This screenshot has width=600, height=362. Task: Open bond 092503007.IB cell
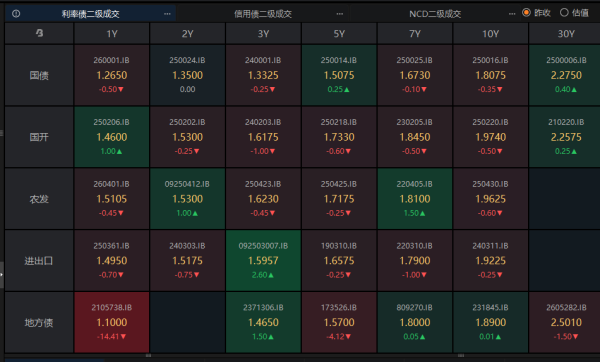pos(263,261)
